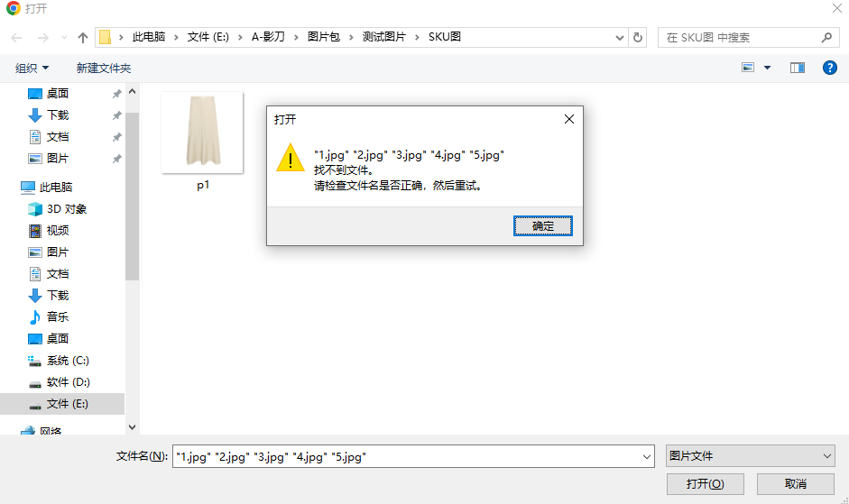Select 3D 对象 in navigation tree

click(x=67, y=209)
